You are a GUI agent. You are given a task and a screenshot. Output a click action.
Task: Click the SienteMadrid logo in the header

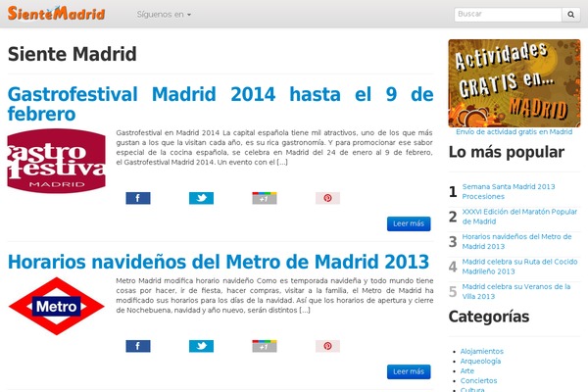[56, 14]
